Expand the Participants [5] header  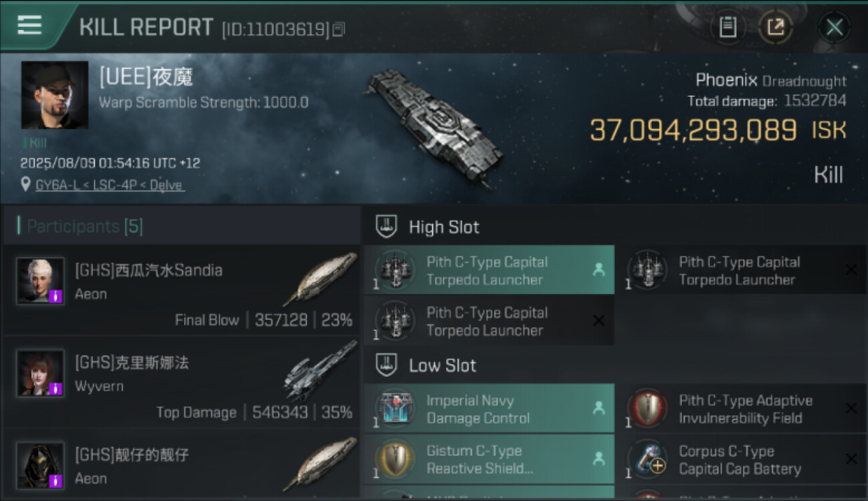point(84,226)
